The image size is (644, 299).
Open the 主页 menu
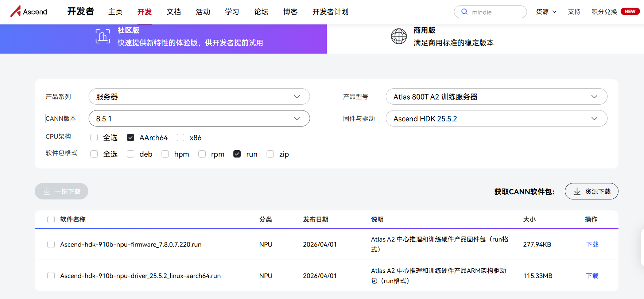click(x=115, y=12)
